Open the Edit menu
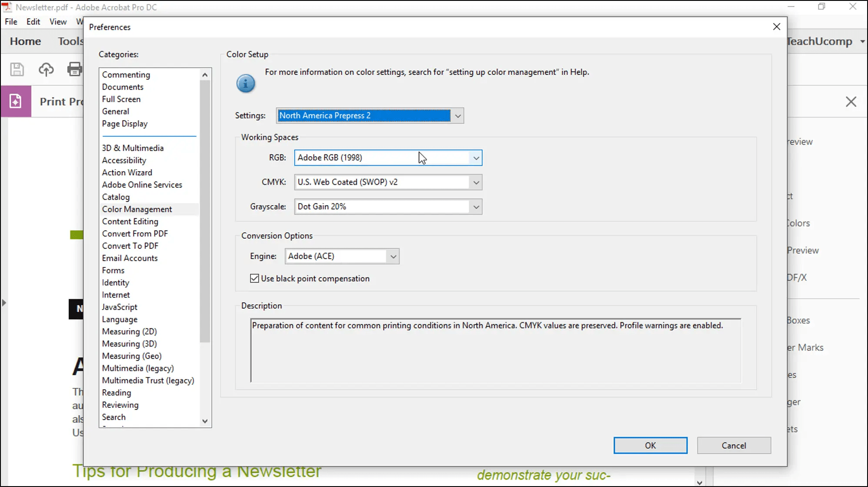The height and width of the screenshot is (487, 868). (33, 22)
